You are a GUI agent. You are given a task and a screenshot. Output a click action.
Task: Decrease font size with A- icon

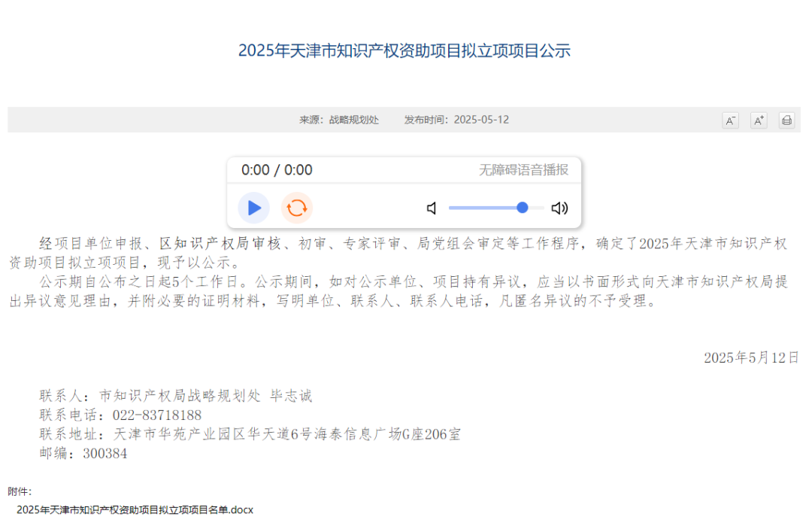tap(730, 120)
